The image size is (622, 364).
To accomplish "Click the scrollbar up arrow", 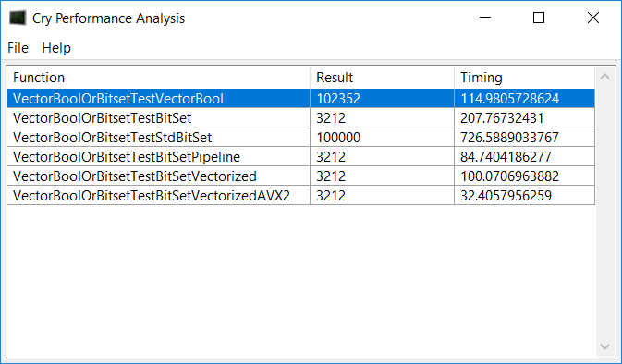I will click(605, 77).
